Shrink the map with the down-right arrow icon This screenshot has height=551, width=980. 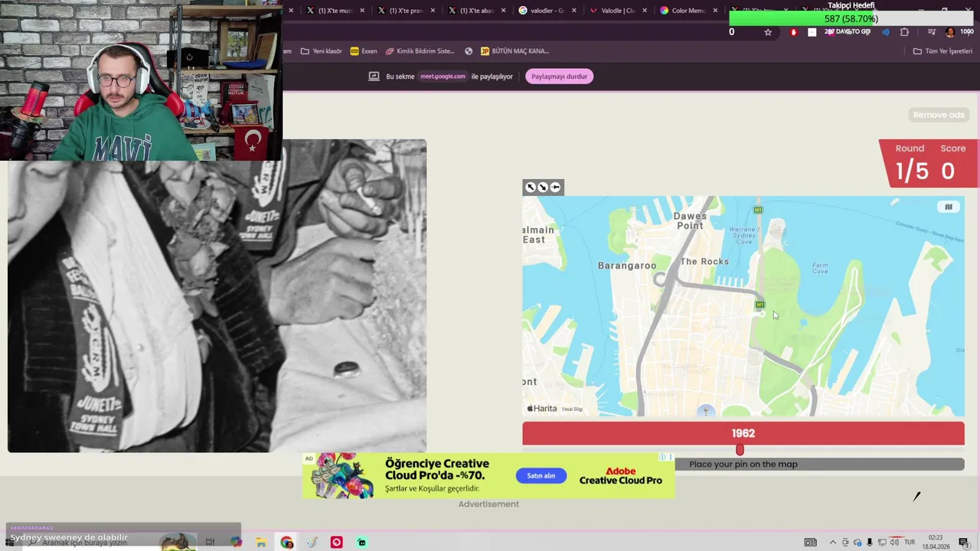coord(543,187)
